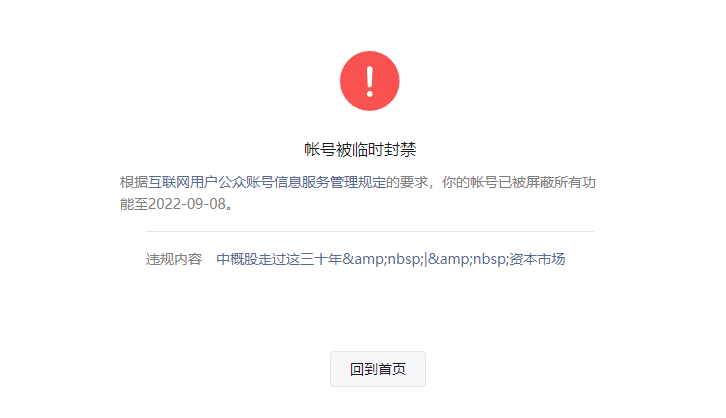726x418 pixels.
Task: Click the 违规内容 label
Action: point(174,259)
